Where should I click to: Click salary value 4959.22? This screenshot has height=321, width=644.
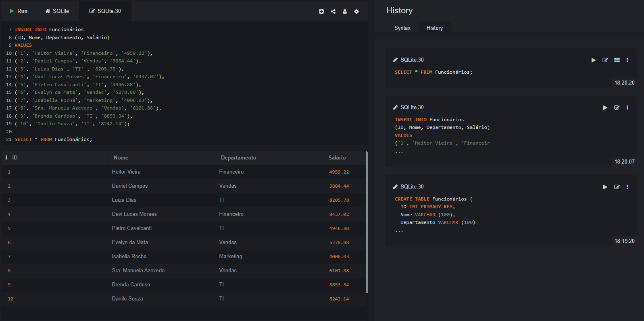point(339,172)
